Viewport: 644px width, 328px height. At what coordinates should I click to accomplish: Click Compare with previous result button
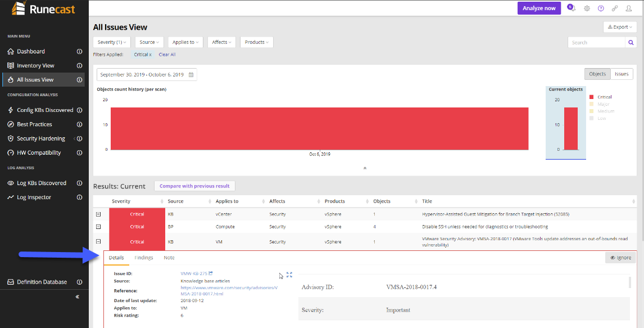coord(194,186)
